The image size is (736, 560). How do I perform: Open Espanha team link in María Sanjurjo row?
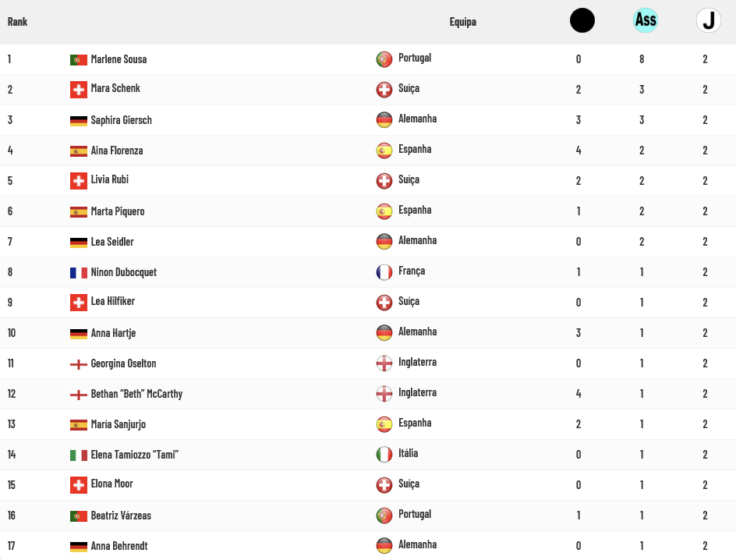coord(415,423)
